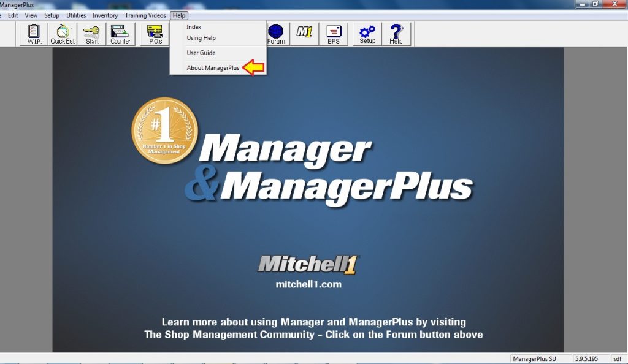Image resolution: width=628 pixels, height=364 pixels.
Task: Select About ManagerPlus from Help menu
Action: 213,68
